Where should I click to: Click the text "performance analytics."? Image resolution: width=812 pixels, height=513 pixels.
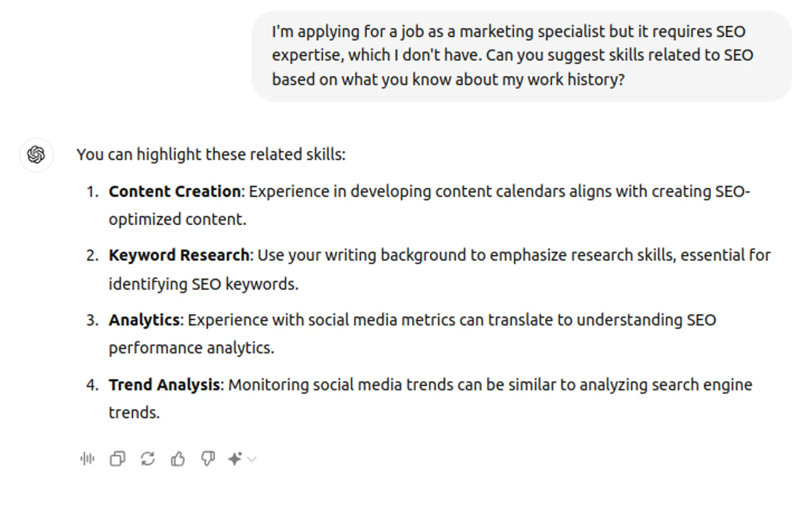191,348
